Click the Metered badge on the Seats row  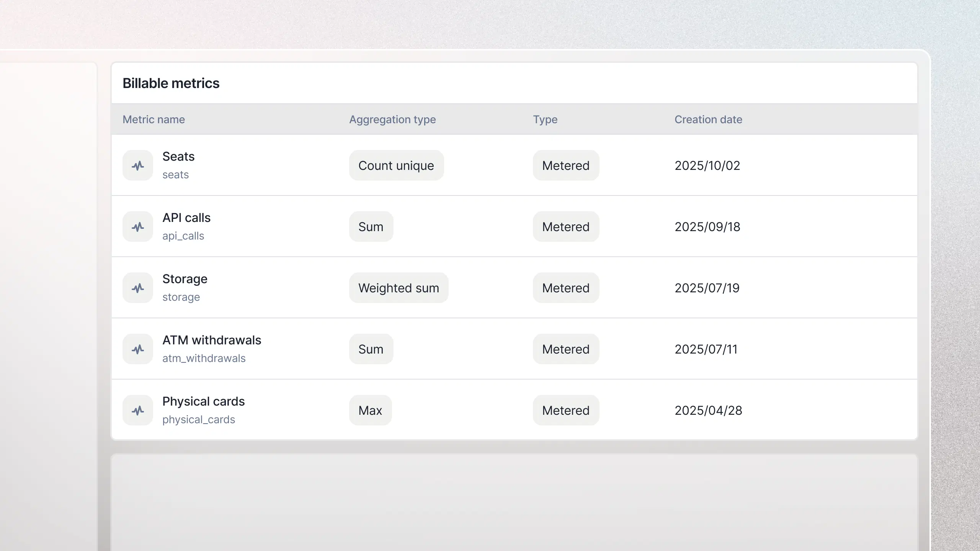coord(566,165)
